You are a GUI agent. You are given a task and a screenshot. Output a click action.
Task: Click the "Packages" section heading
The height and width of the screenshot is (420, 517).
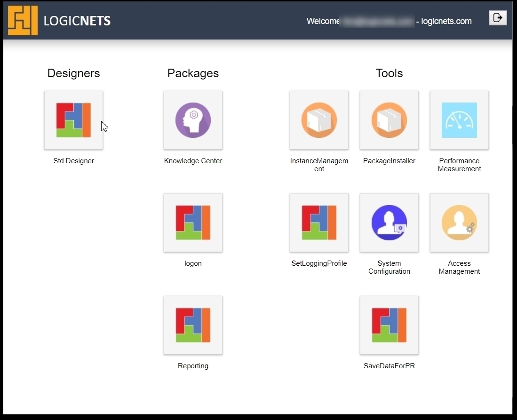click(193, 73)
